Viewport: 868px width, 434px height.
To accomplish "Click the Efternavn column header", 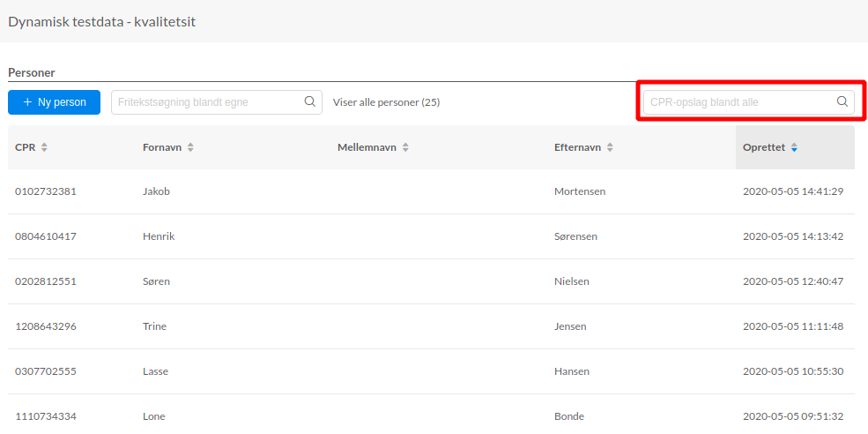I will [x=577, y=147].
